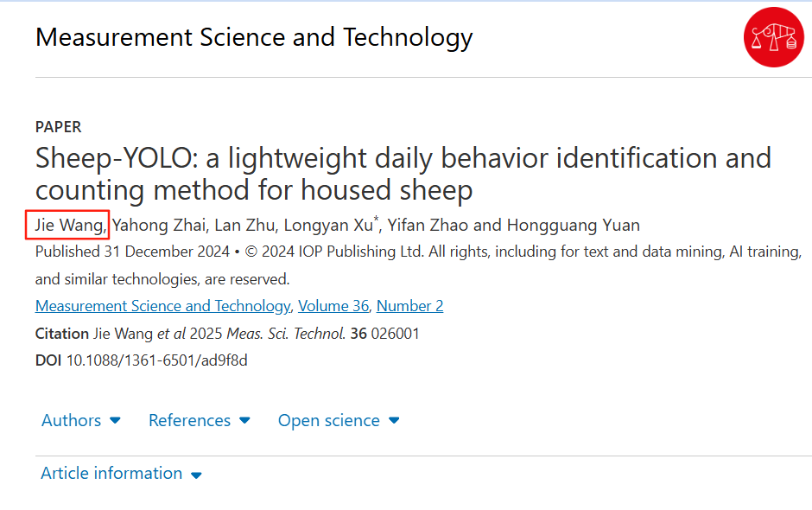Click the caret icon next to Open science
812x510 pixels.
coord(394,421)
